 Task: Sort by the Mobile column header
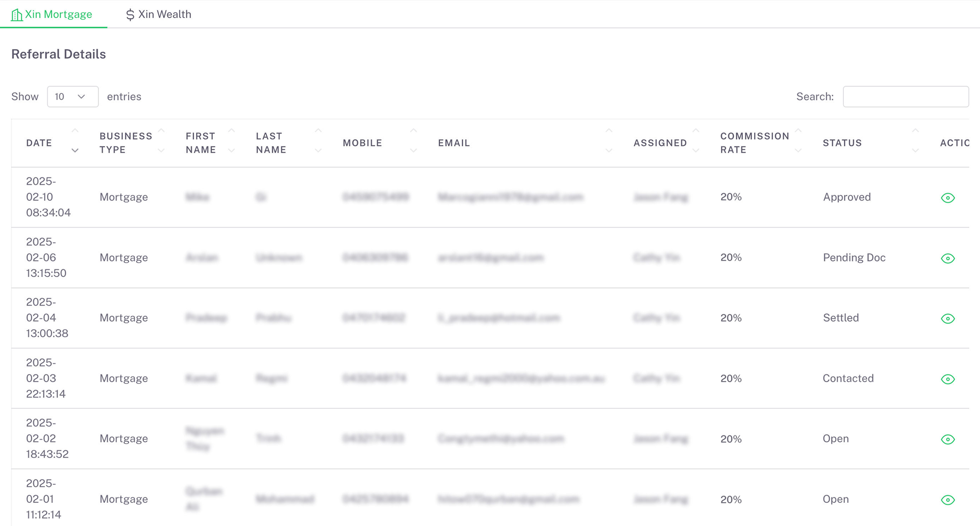click(x=362, y=143)
